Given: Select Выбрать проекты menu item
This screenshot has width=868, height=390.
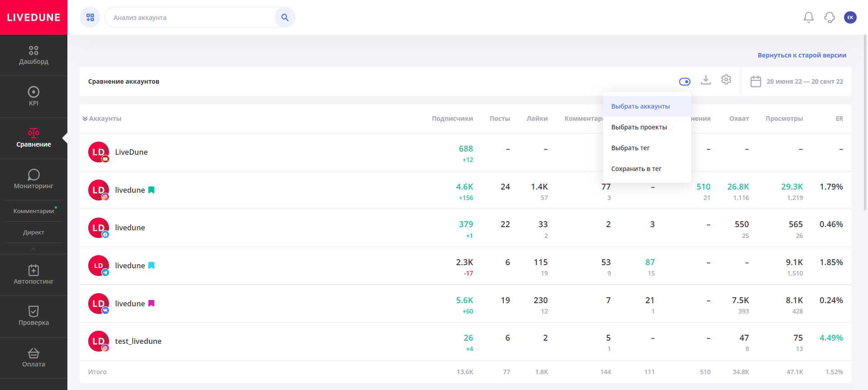Looking at the screenshot, I should 639,127.
